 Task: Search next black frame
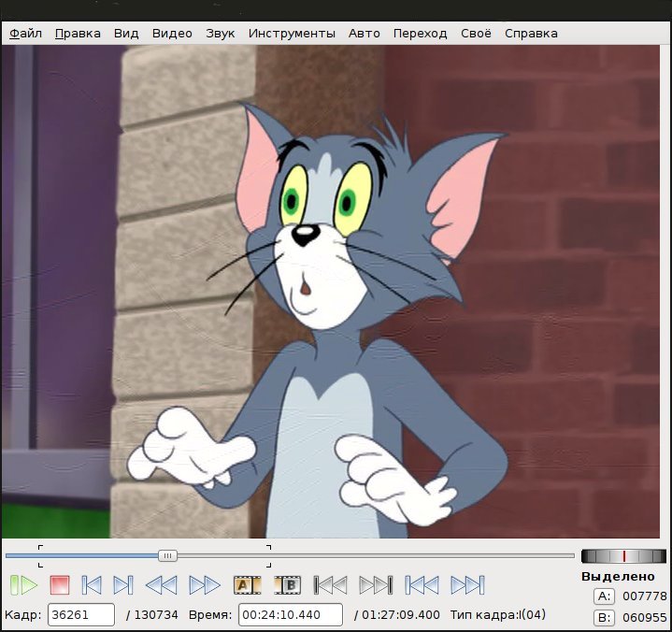coord(376,585)
